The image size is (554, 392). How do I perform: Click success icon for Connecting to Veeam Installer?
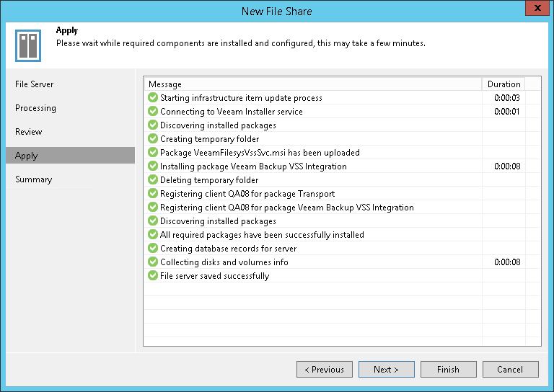152,112
